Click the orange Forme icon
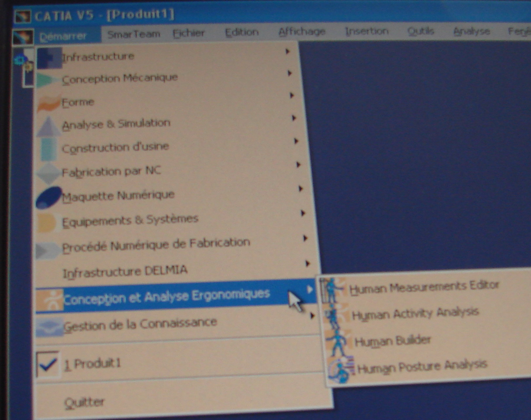This screenshot has height=420, width=531. (x=48, y=103)
